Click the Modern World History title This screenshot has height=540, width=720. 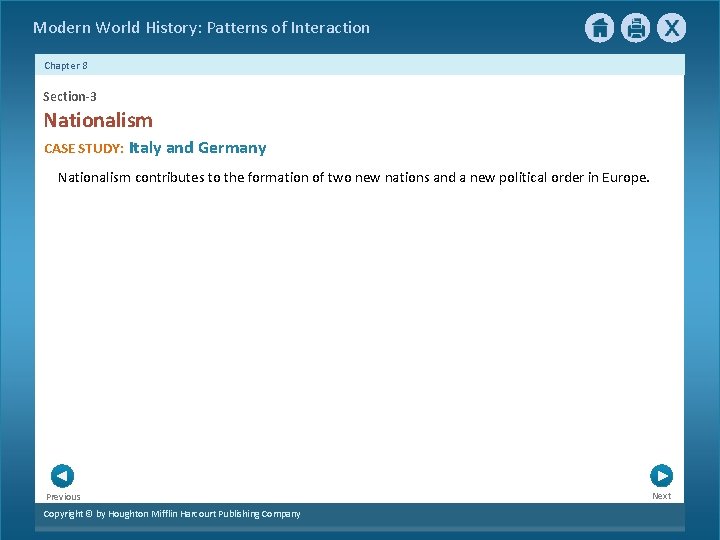(x=202, y=28)
